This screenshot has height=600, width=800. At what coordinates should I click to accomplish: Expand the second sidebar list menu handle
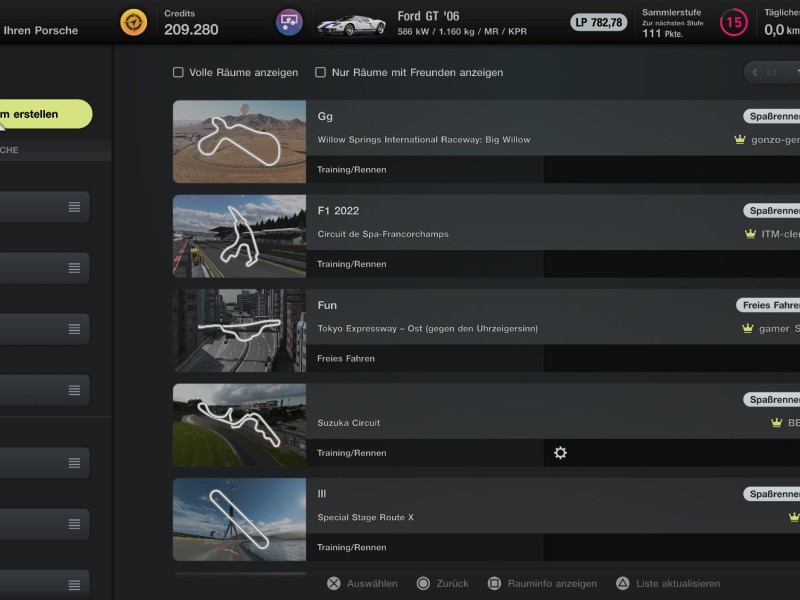pyautogui.click(x=74, y=268)
